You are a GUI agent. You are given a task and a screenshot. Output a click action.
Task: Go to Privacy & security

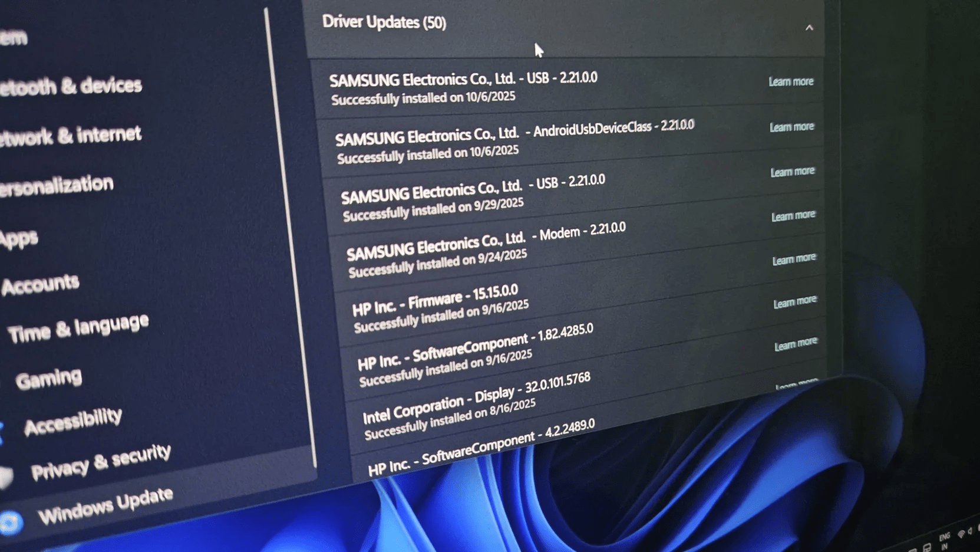(x=101, y=462)
